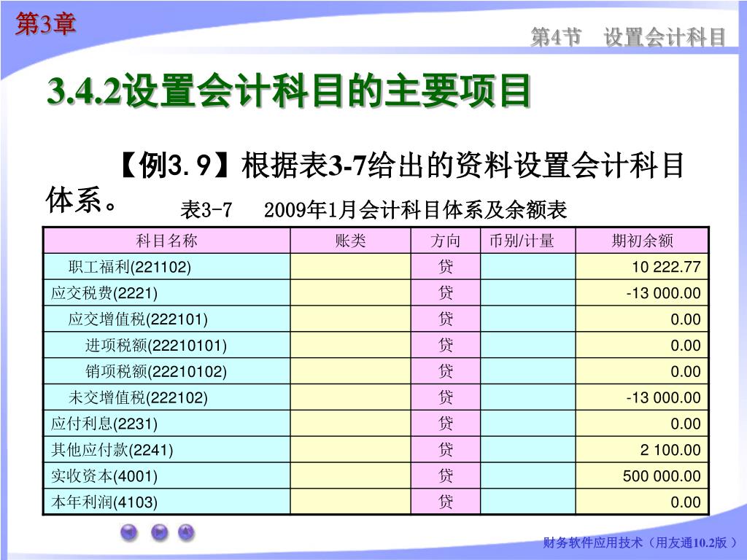
Task: Click 贷 direction in 职工福利 row
Action: [x=446, y=267]
